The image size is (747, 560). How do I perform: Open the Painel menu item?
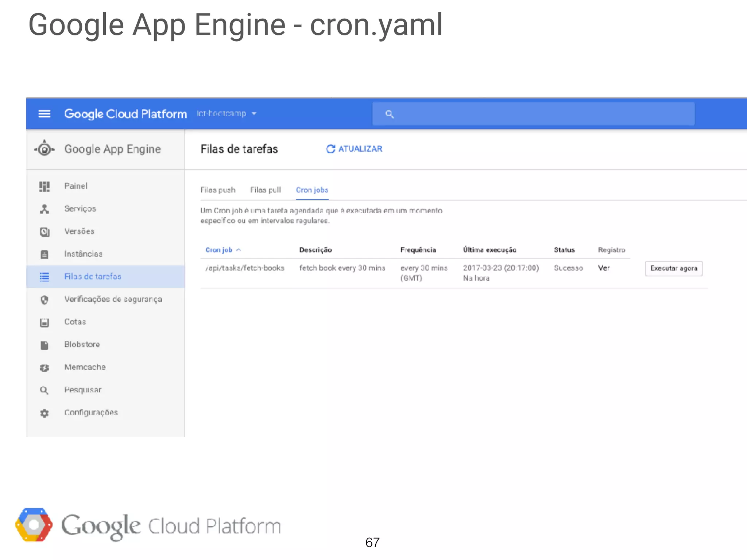pyautogui.click(x=76, y=186)
